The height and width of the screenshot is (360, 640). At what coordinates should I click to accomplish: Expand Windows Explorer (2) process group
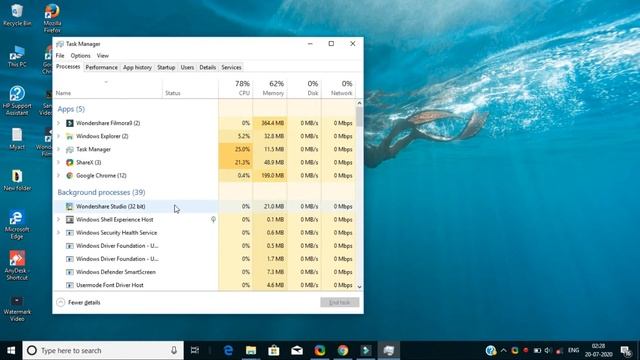tap(59, 136)
